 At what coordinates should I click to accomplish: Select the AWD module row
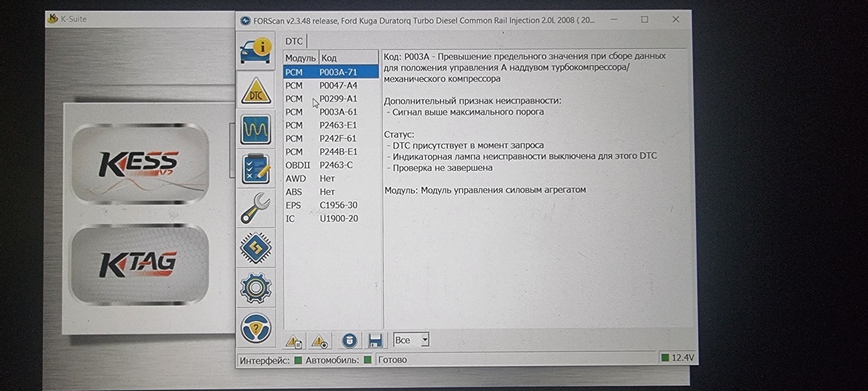pos(331,179)
